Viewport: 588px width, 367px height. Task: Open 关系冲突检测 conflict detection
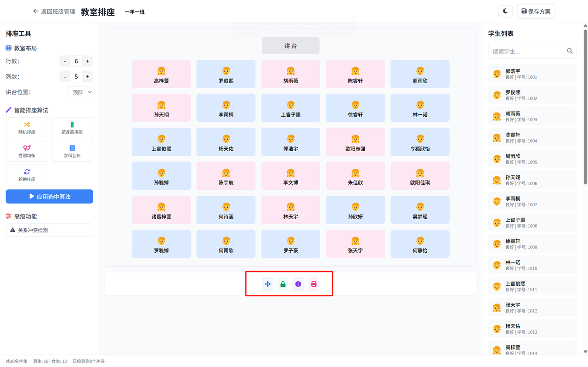click(49, 230)
